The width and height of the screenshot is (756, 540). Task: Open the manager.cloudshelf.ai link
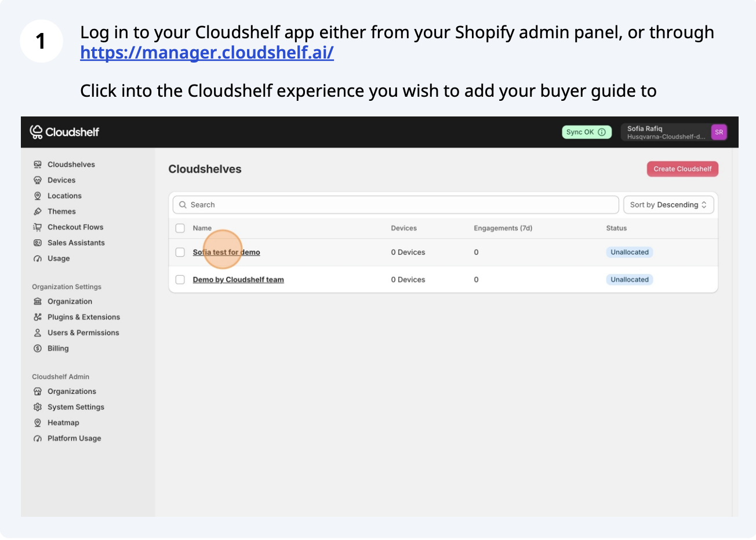click(x=207, y=53)
